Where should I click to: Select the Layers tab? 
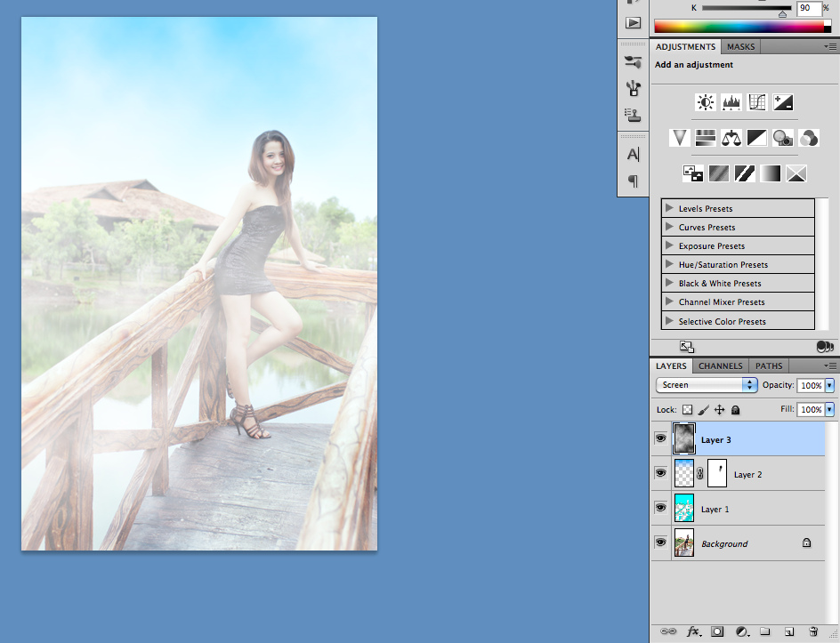671,366
